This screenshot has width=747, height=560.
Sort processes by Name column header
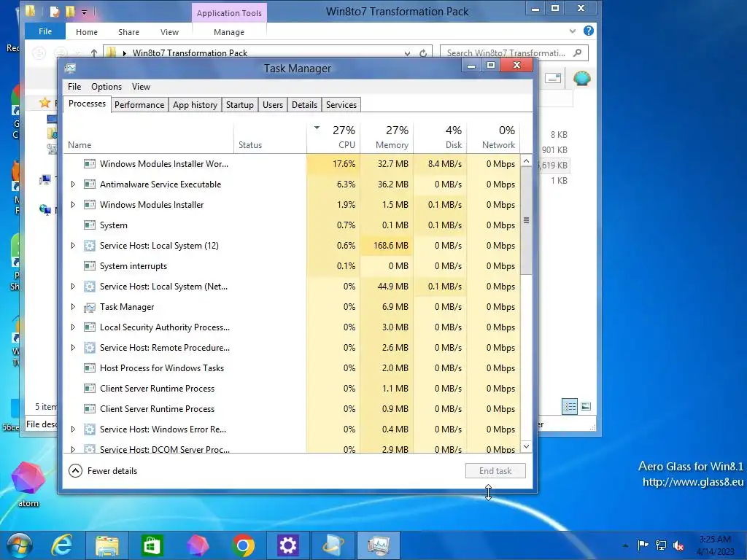pos(148,137)
